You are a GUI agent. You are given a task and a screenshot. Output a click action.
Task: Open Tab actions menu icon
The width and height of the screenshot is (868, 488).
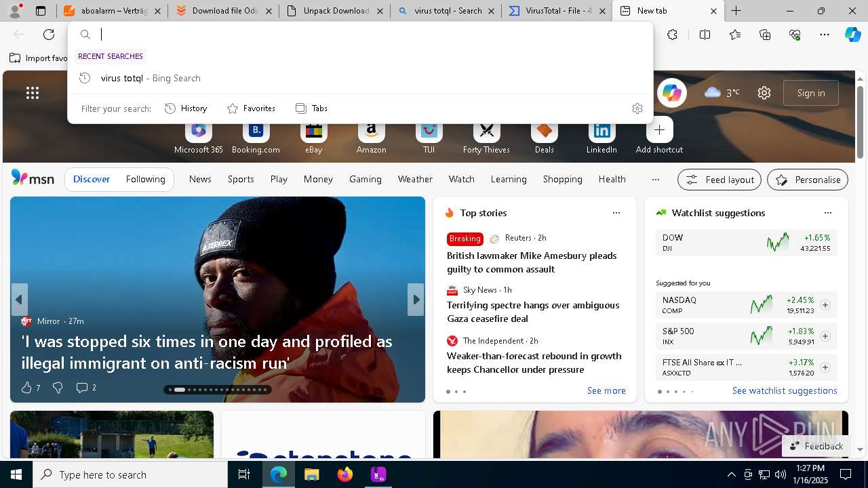41,11
